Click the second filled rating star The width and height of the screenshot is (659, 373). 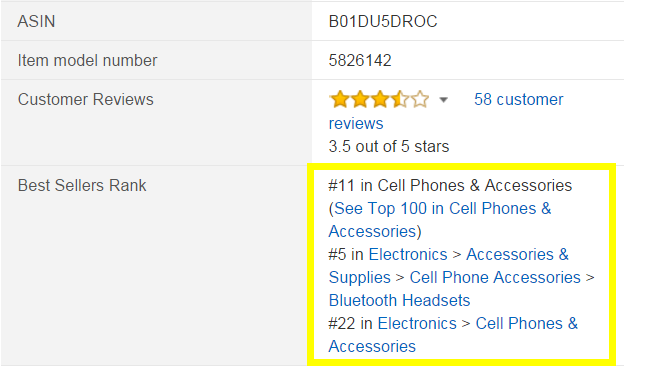point(359,100)
